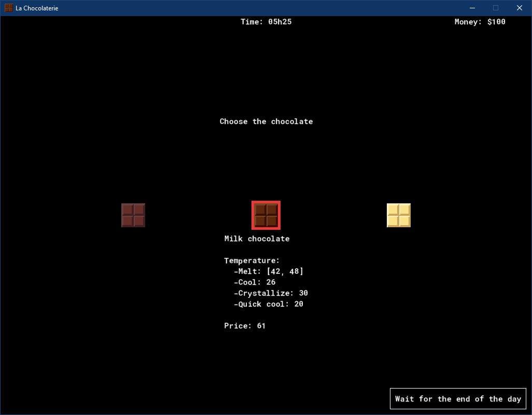Choose the highlighted milk chocolate bar
Viewport: 532px width, 415px height.
[266, 215]
